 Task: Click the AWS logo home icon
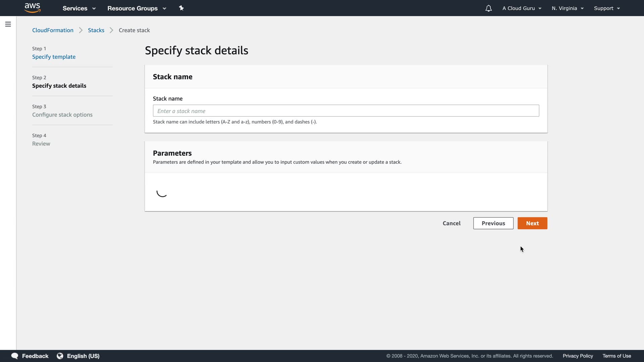click(x=33, y=8)
